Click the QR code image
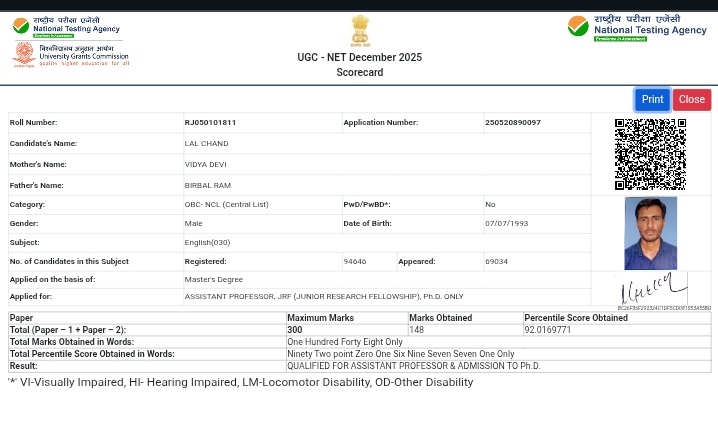718x425 pixels. tap(650, 154)
